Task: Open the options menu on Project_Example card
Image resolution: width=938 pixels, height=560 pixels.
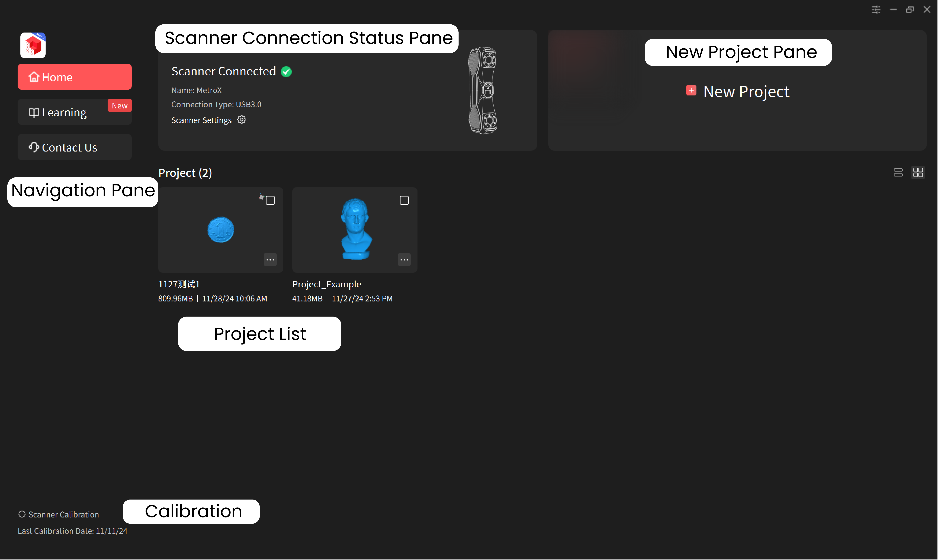Action: [x=404, y=260]
